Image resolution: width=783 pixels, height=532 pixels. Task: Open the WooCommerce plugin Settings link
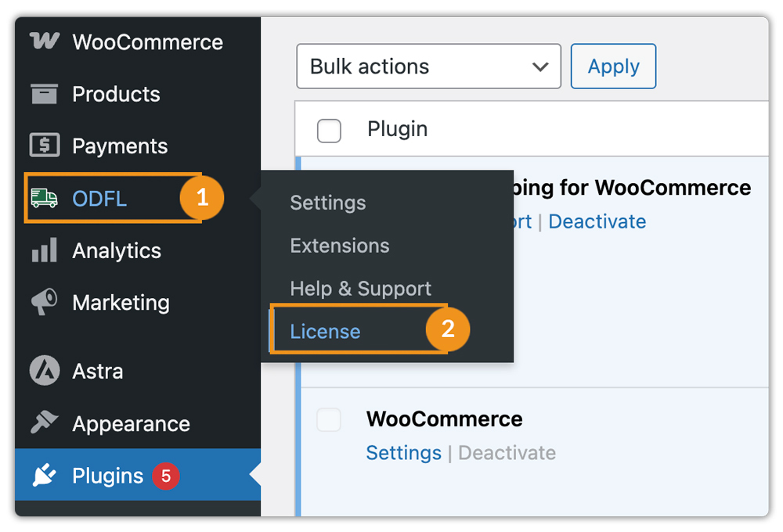(x=403, y=453)
